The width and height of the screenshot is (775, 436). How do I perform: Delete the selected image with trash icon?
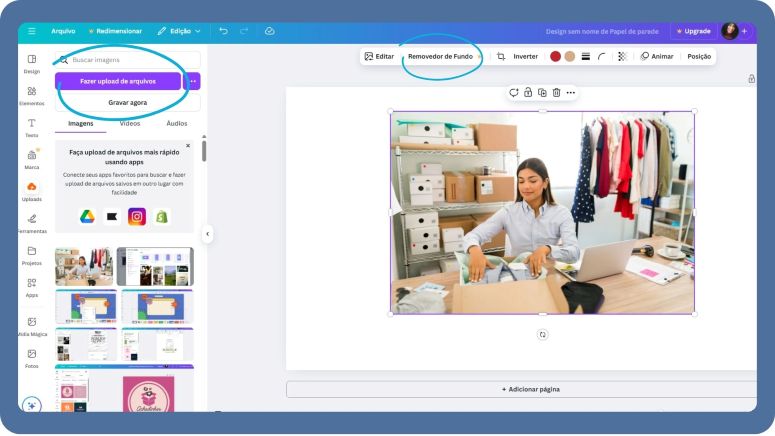(x=556, y=92)
